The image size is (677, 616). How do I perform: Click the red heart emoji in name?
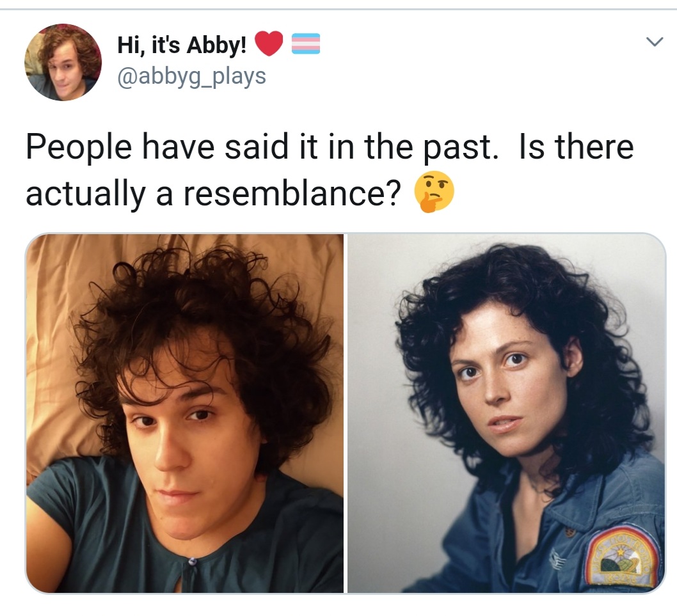click(269, 43)
